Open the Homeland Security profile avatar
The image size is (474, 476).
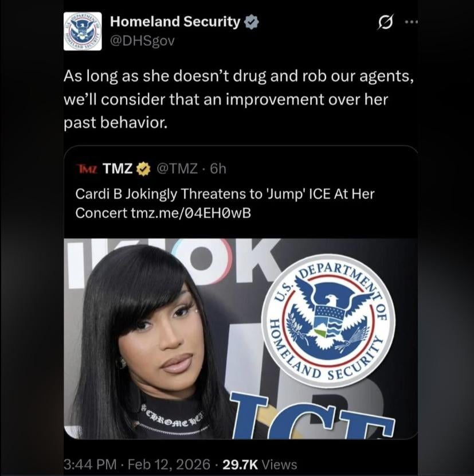coord(83,32)
